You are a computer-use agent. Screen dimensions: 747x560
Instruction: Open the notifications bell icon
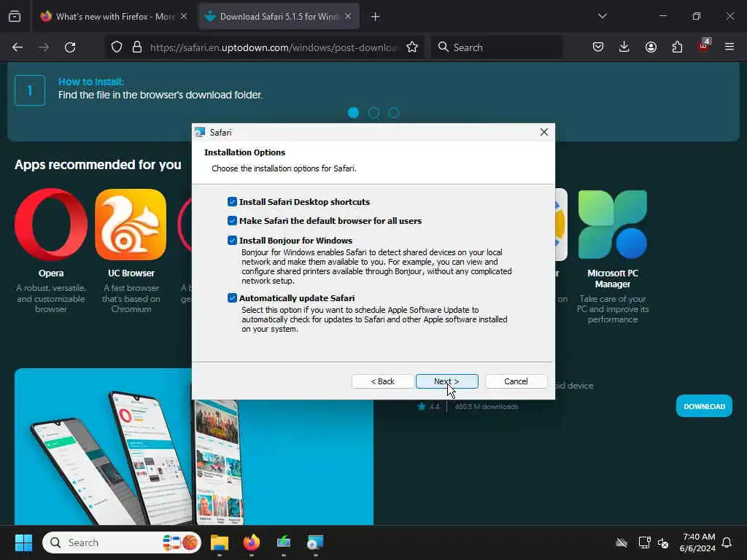point(727,542)
